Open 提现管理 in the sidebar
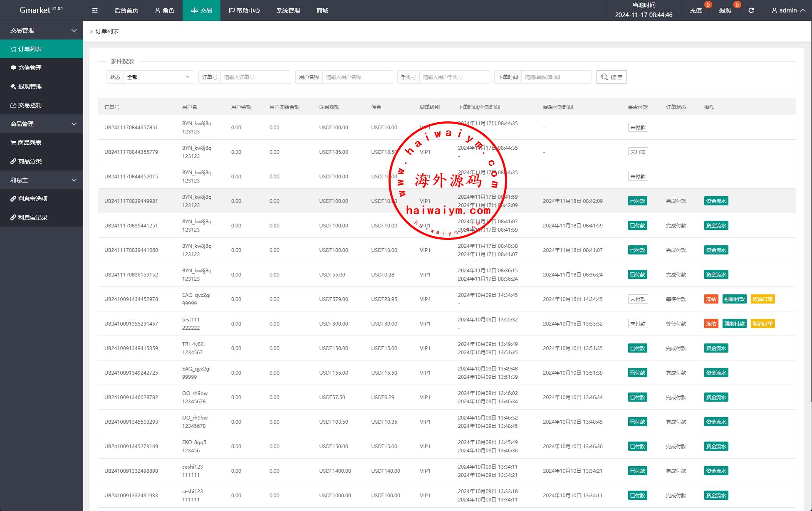The width and height of the screenshot is (812, 511). [30, 86]
